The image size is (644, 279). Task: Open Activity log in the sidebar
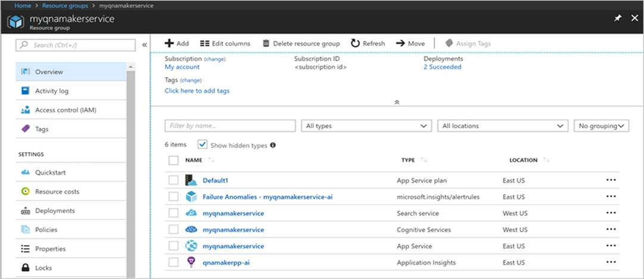(x=71, y=91)
